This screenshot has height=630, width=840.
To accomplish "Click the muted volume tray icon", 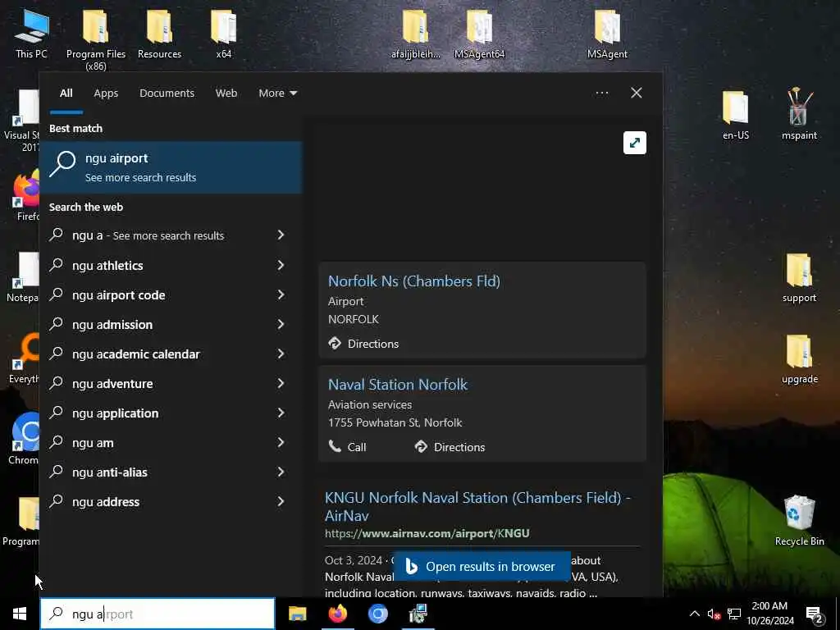I will [714, 614].
